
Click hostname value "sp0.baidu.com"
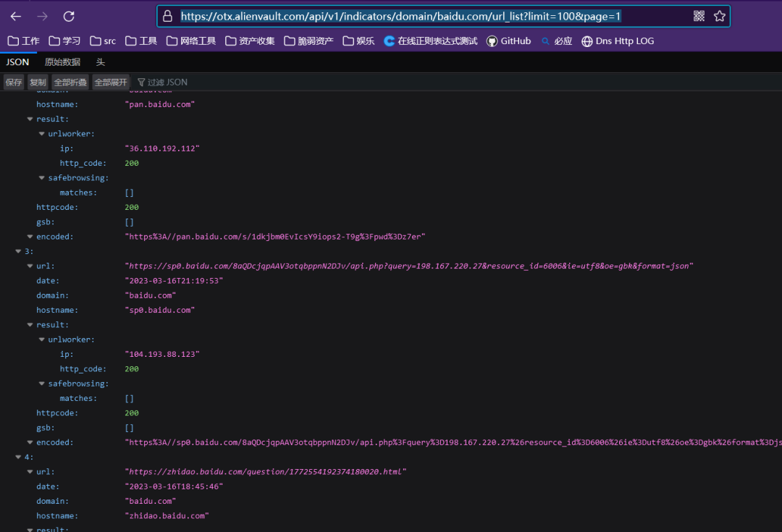pos(159,310)
